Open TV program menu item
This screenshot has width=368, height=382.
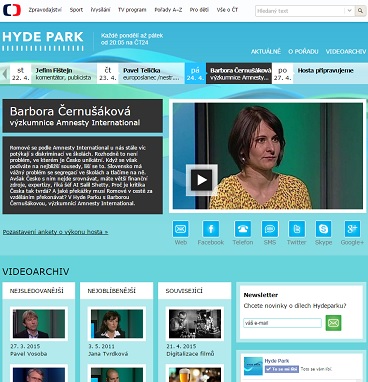click(x=132, y=10)
